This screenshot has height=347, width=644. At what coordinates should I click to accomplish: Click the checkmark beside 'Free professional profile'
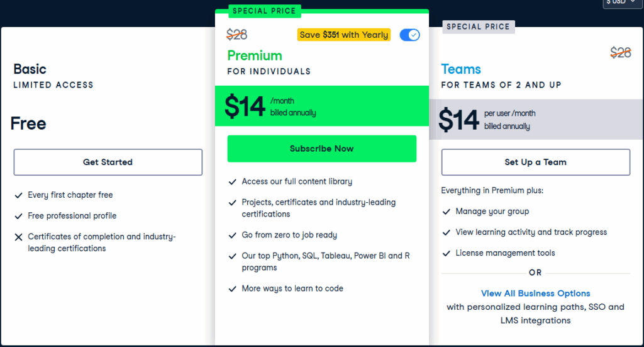click(18, 216)
